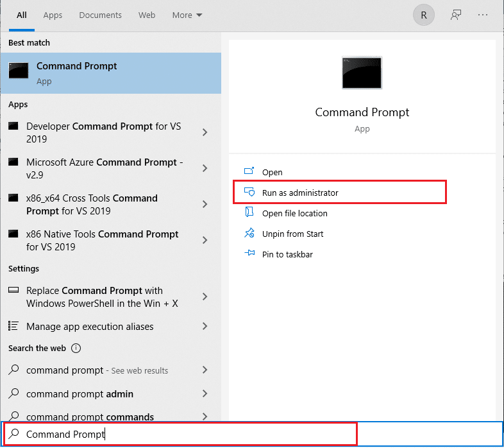Click the large Command Prompt preview icon
The width and height of the screenshot is (504, 448).
(362, 73)
